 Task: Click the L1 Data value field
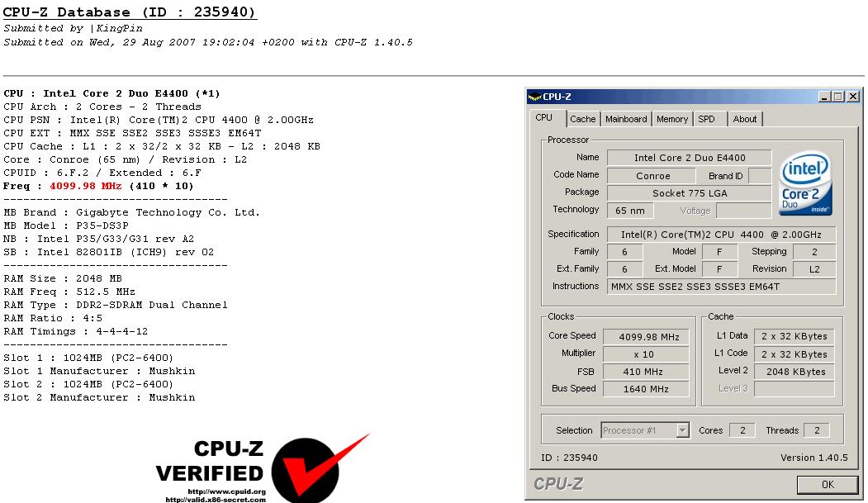[794, 336]
